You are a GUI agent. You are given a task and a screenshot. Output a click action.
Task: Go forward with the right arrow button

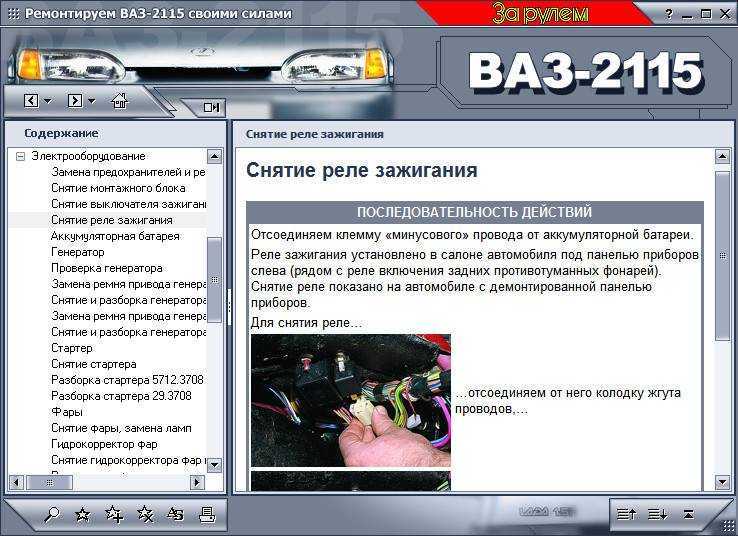(75, 101)
